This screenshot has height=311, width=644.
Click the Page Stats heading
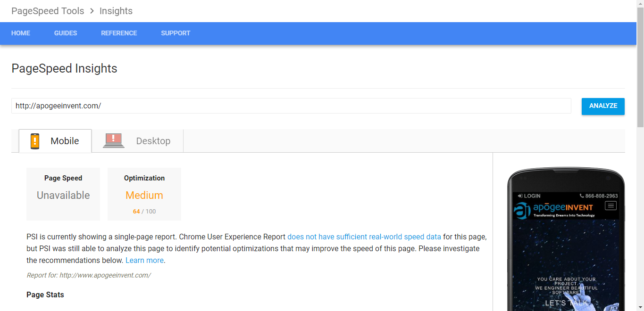click(45, 295)
